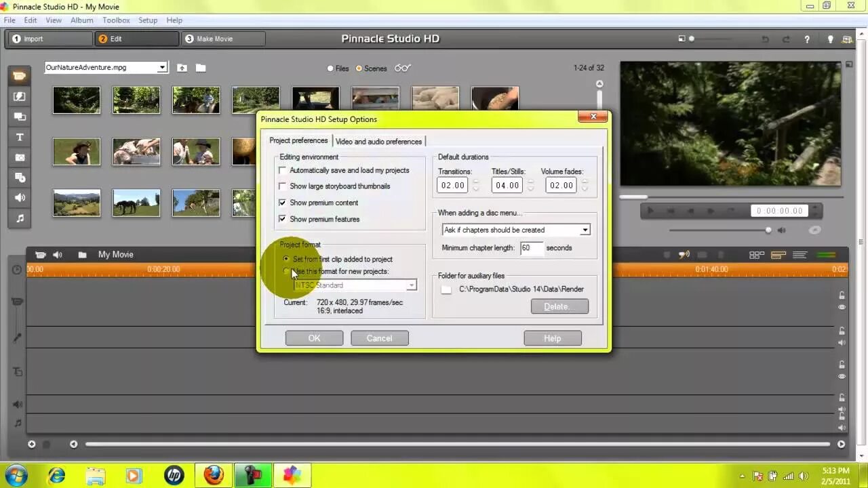Viewport: 868px width, 488px height.
Task: Click the Minimum chapter length field
Action: (x=532, y=248)
